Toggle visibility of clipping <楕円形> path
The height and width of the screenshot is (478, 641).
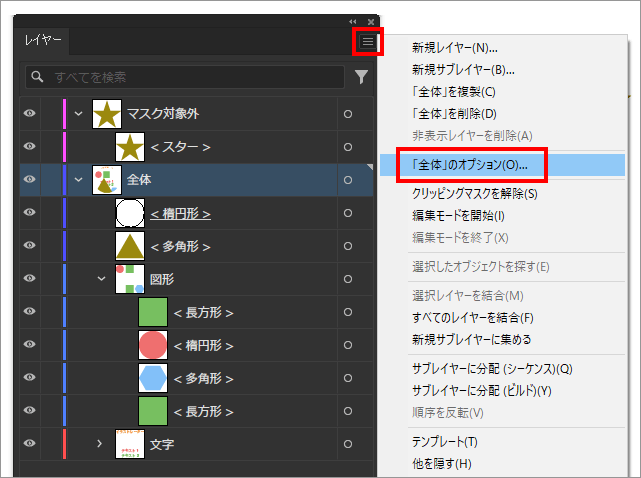[x=29, y=212]
